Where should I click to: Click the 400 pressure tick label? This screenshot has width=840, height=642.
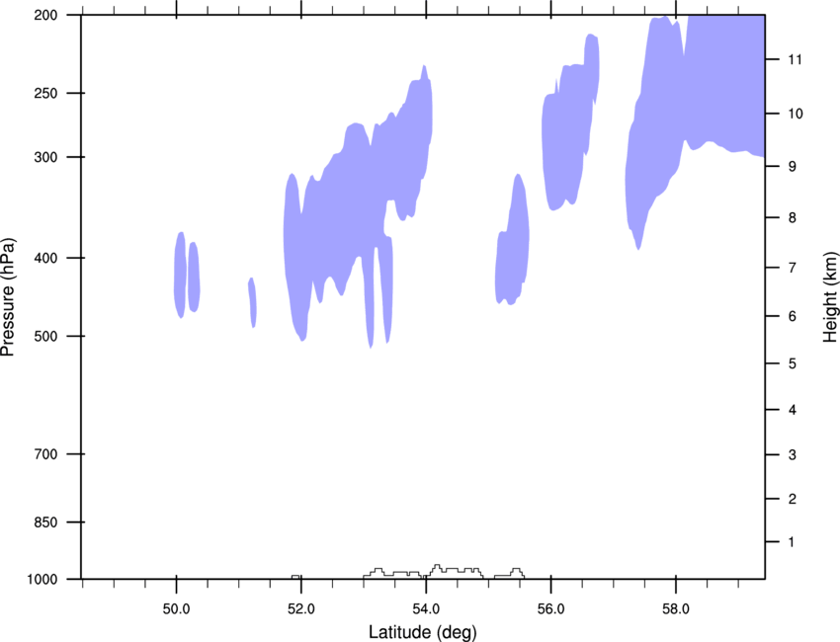pyautogui.click(x=45, y=258)
